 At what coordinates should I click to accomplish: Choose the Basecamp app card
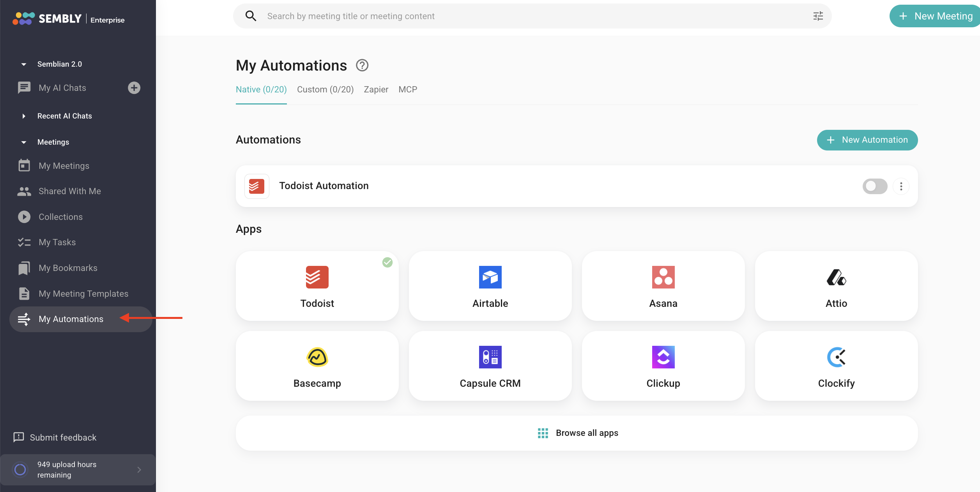click(317, 366)
